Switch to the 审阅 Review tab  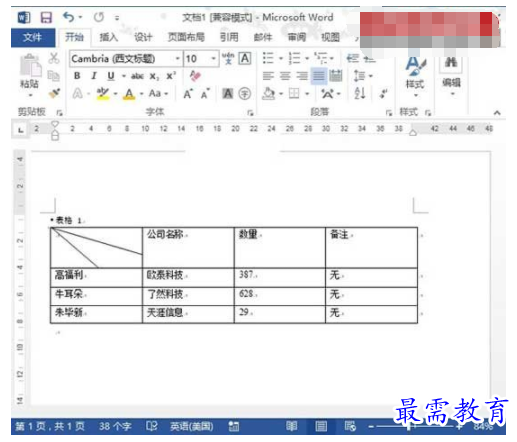click(x=297, y=37)
